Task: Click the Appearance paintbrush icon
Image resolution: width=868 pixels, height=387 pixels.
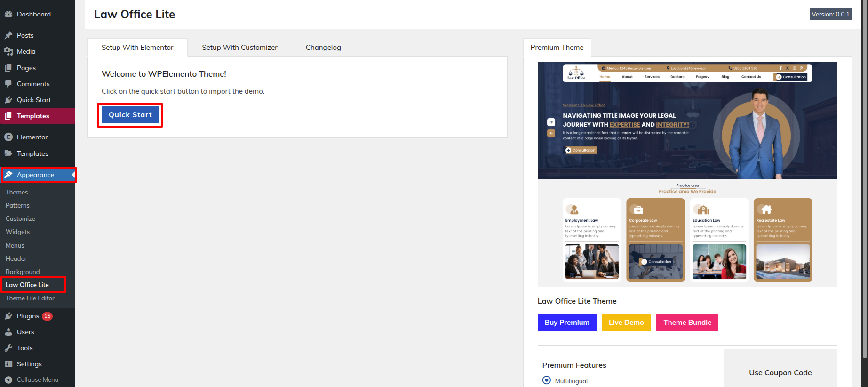Action: pyautogui.click(x=8, y=175)
